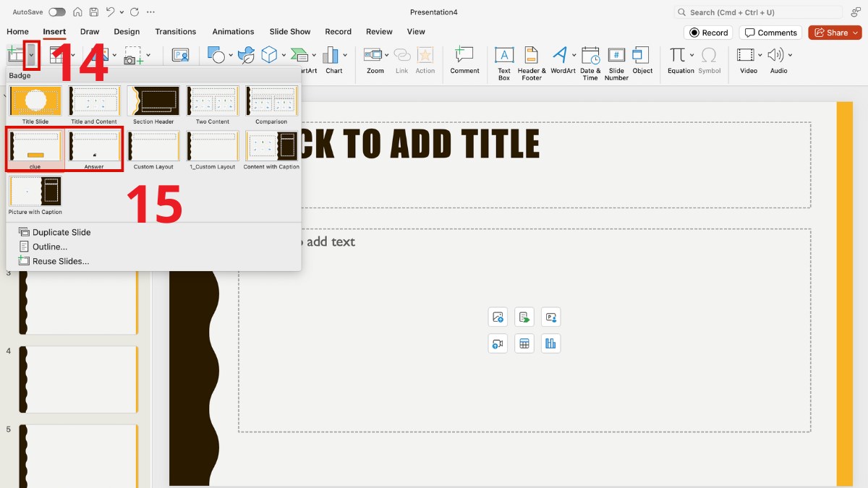Open the Animations tab
The height and width of the screenshot is (488, 868).
233,32
